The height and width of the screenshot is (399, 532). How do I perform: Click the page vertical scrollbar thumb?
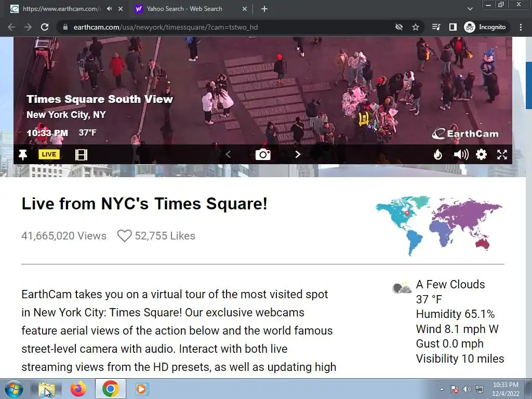(x=528, y=85)
